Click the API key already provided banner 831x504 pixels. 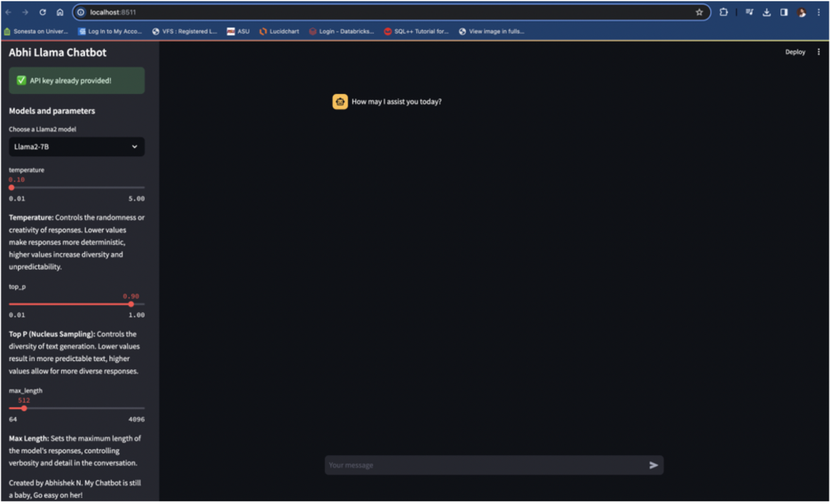(77, 81)
